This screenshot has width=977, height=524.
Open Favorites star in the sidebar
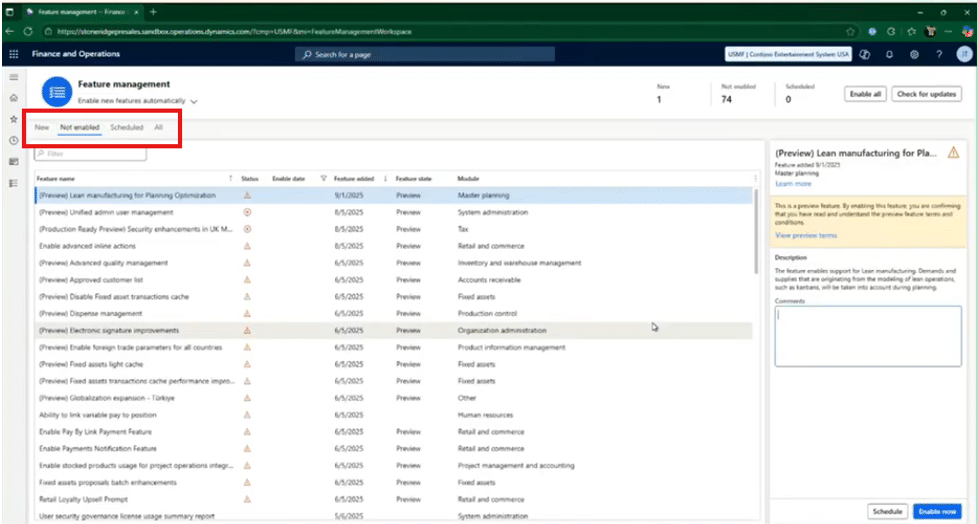click(x=14, y=119)
